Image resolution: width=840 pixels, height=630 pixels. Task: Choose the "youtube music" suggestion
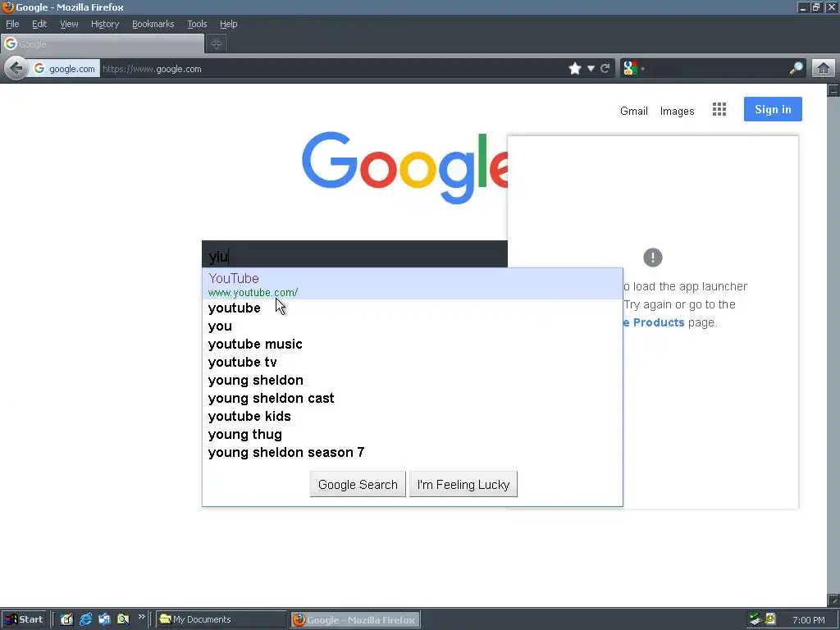412,344
